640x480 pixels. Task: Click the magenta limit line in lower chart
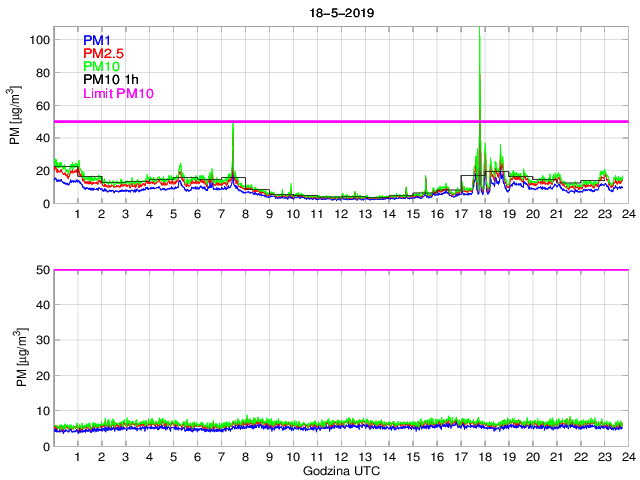tap(340, 270)
